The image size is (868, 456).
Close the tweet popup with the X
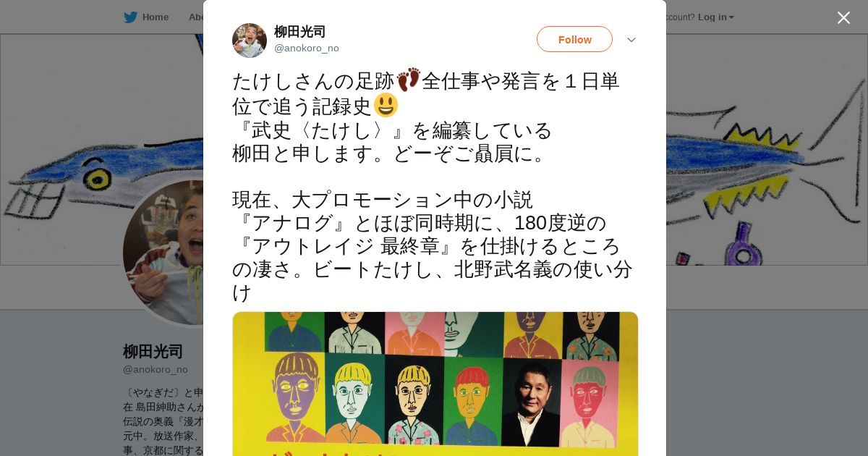(x=843, y=18)
